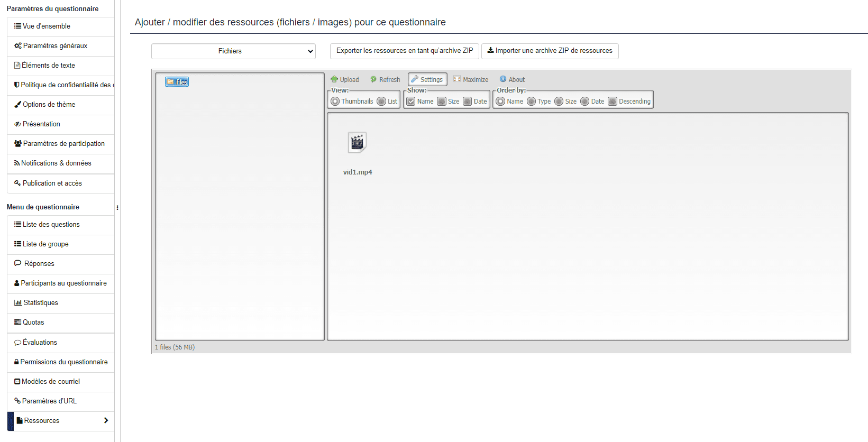Open Paramètres généraux

pos(61,46)
